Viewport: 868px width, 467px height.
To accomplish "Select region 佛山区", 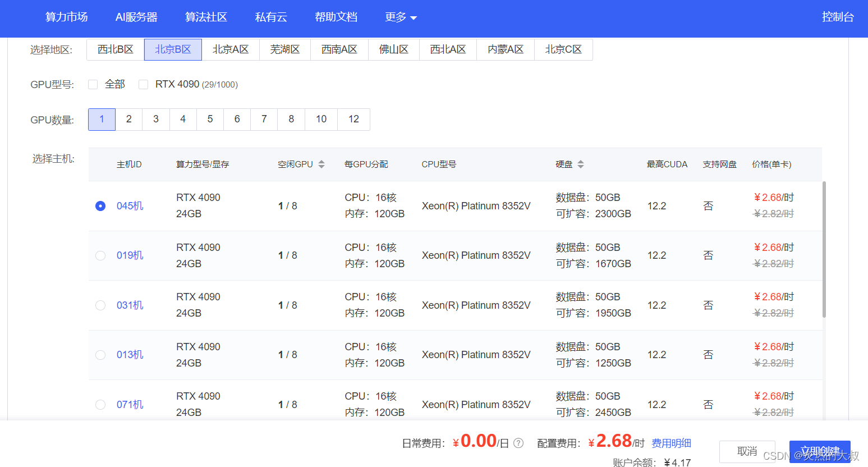I will [394, 49].
